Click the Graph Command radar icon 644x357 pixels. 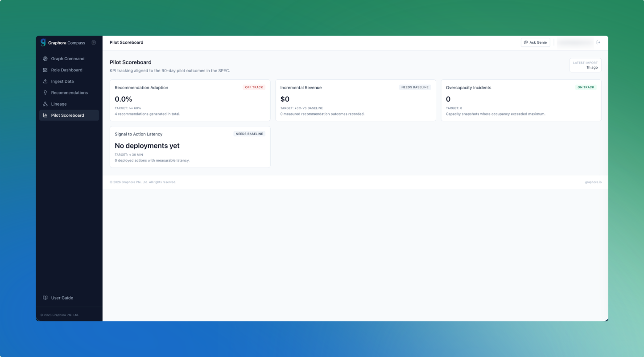[x=45, y=59]
